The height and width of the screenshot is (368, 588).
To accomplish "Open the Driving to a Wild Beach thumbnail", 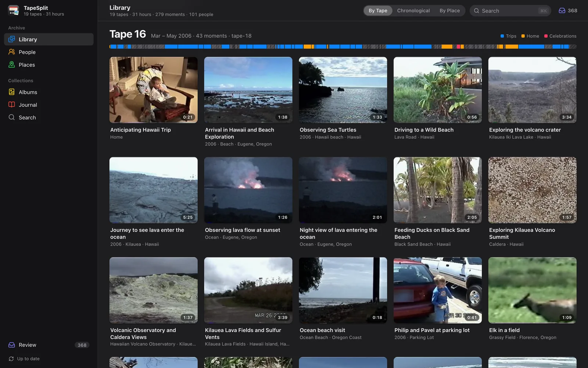I will click(438, 90).
